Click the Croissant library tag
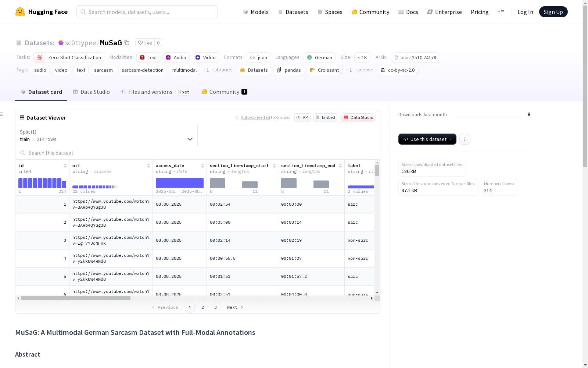Image resolution: width=588 pixels, height=368 pixels. 325,70
